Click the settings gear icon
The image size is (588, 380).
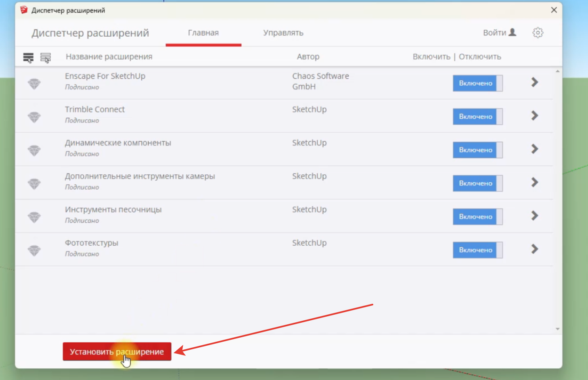[x=538, y=33]
